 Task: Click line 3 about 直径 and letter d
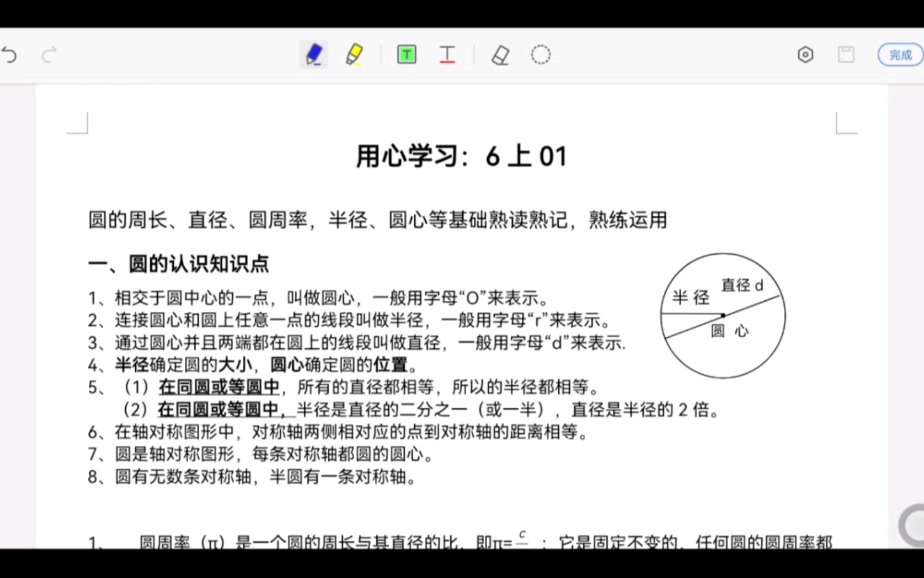(357, 343)
